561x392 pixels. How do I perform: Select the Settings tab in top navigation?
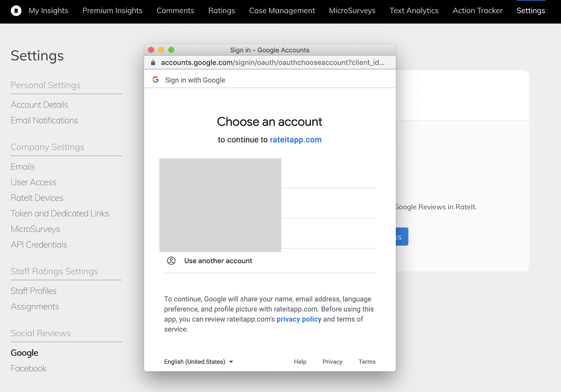click(x=531, y=11)
